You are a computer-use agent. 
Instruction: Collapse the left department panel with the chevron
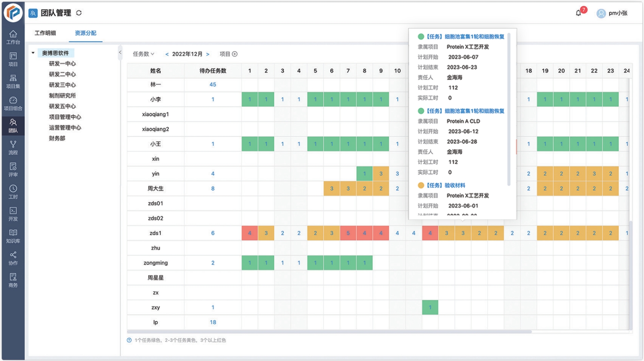point(120,52)
